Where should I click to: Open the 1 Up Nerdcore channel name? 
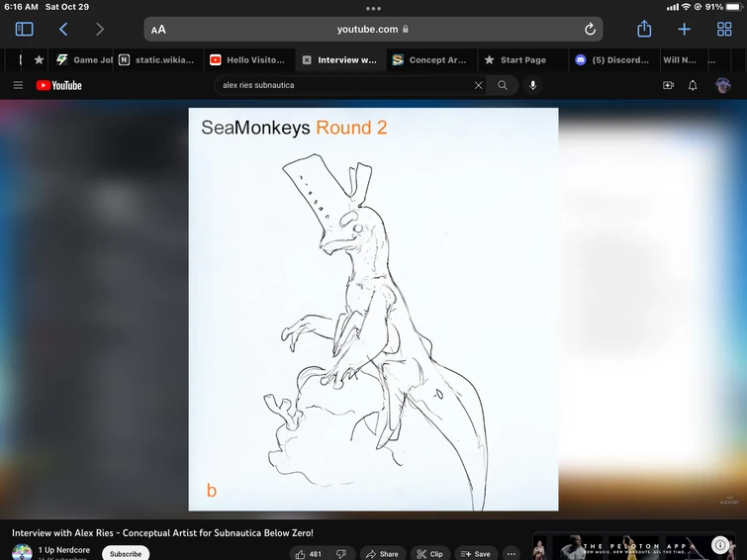tap(64, 550)
